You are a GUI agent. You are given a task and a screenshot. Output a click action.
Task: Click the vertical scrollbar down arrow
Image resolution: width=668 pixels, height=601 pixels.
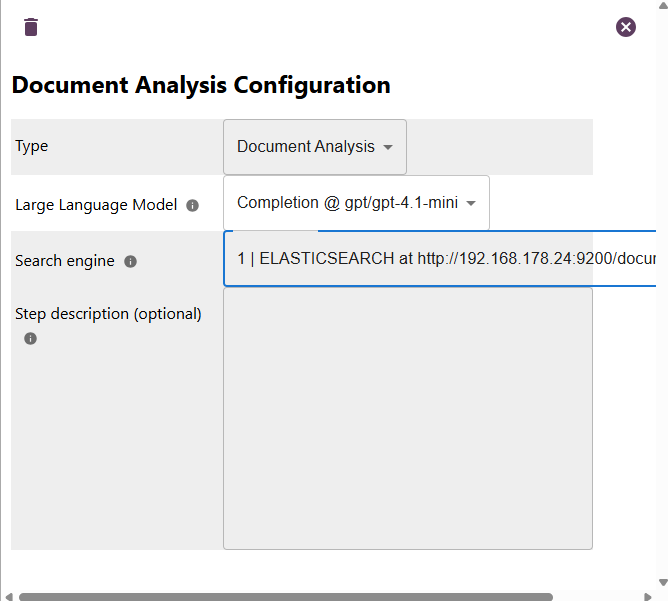660,581
